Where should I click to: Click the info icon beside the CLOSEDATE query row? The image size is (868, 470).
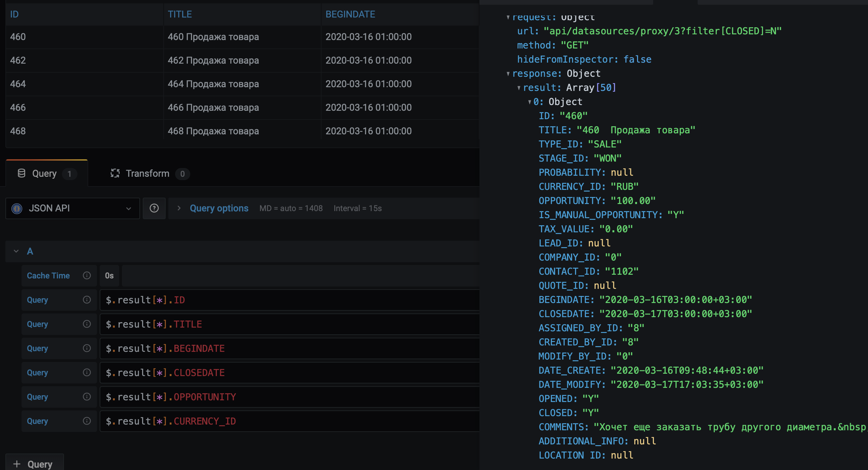[x=87, y=372]
